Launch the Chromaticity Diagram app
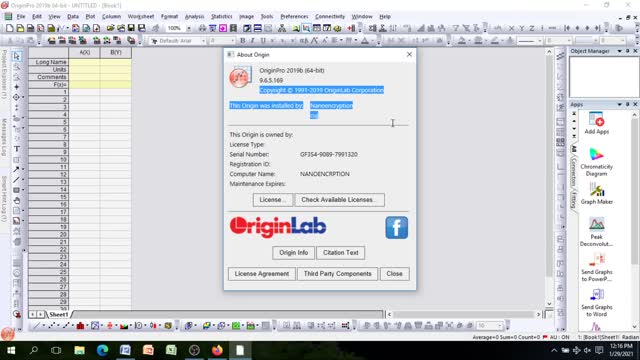 click(596, 162)
